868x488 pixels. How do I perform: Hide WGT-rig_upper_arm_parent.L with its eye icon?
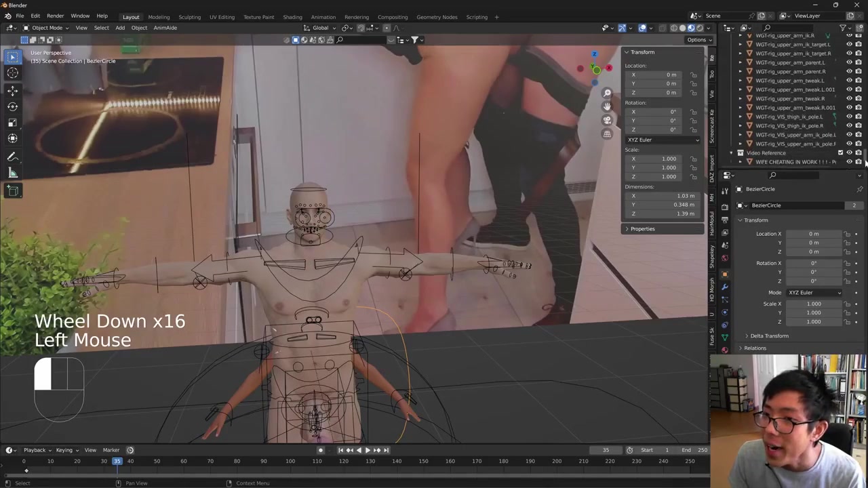coord(848,62)
